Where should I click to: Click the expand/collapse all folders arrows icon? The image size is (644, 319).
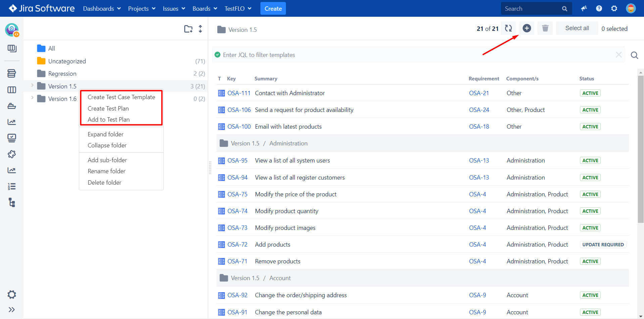click(x=200, y=29)
